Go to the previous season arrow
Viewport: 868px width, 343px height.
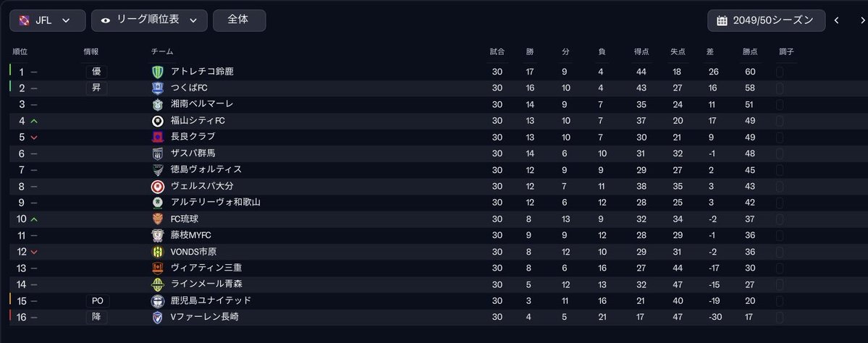836,20
